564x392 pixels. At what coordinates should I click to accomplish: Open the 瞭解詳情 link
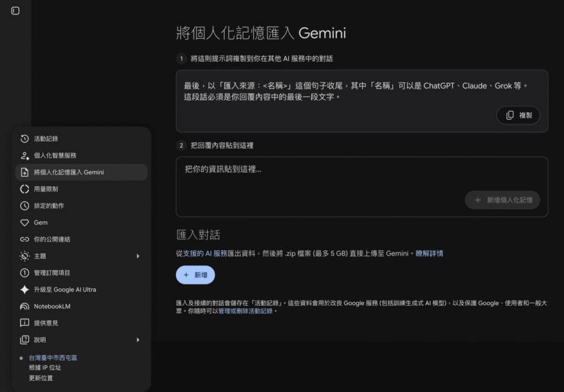pos(430,254)
